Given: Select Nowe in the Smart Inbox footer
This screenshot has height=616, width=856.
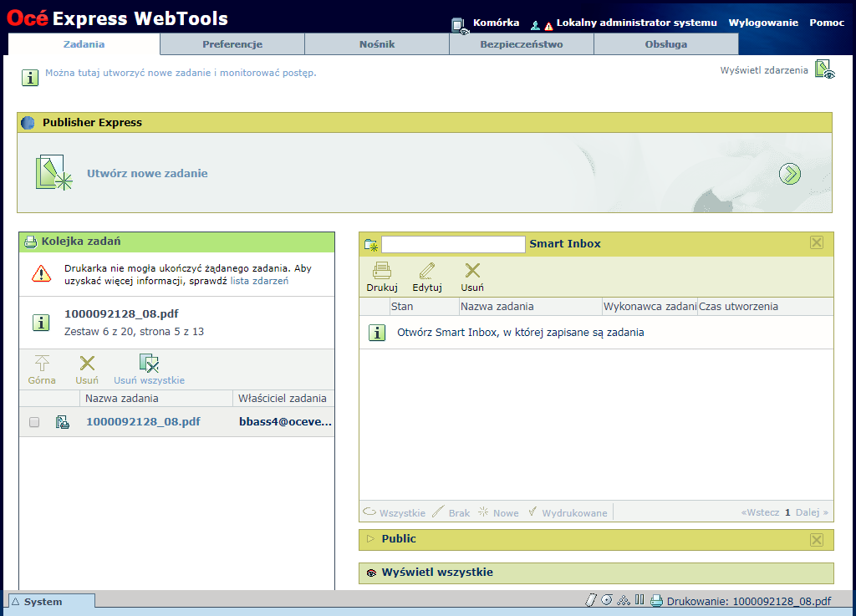Looking at the screenshot, I should tap(498, 513).
